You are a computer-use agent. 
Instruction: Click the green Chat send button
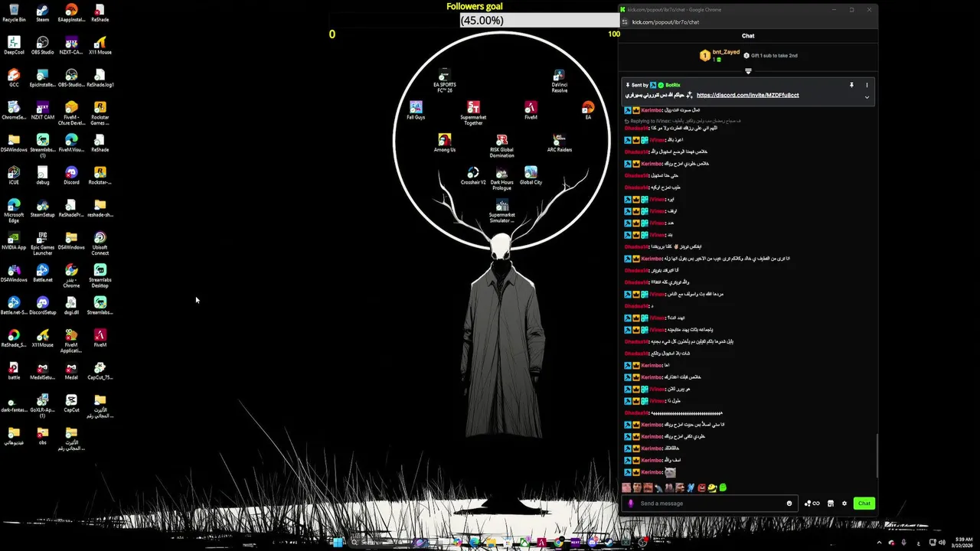click(864, 504)
